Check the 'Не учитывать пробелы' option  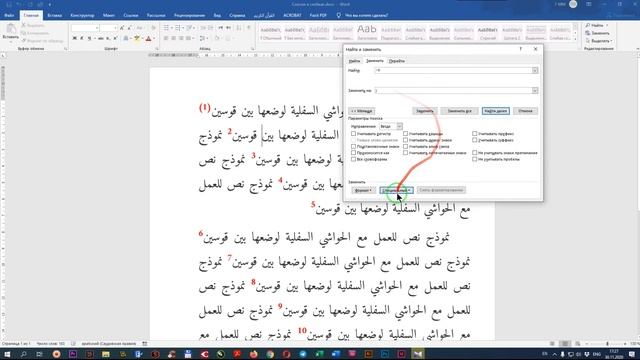coord(474,159)
